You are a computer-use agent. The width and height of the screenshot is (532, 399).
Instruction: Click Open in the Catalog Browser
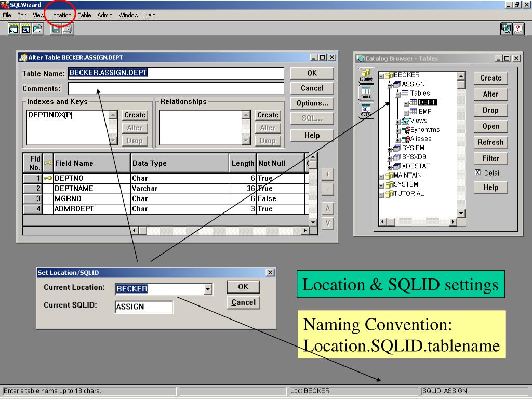coord(490,126)
